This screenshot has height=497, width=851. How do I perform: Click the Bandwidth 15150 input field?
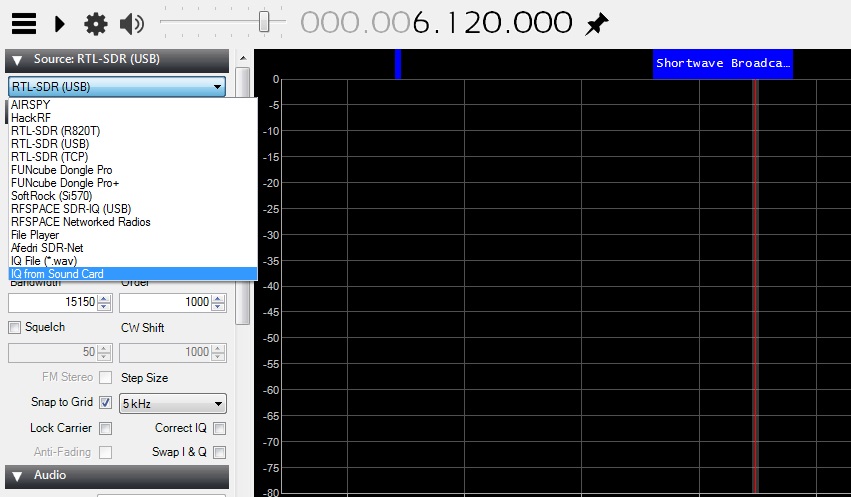(x=53, y=302)
